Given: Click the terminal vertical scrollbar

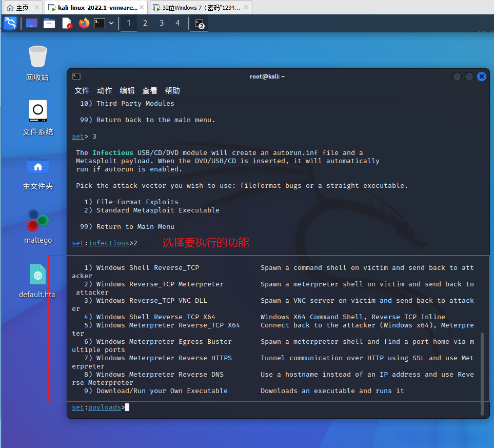Looking at the screenshot, I should coord(482,374).
